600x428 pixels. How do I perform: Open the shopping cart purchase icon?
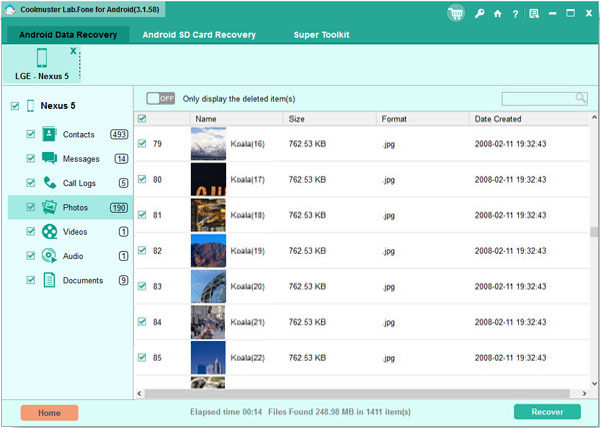pyautogui.click(x=456, y=14)
